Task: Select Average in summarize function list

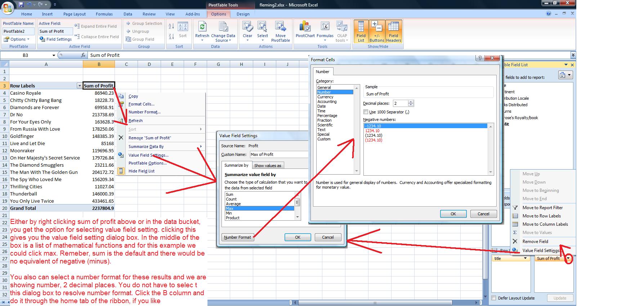Action: pos(233,204)
